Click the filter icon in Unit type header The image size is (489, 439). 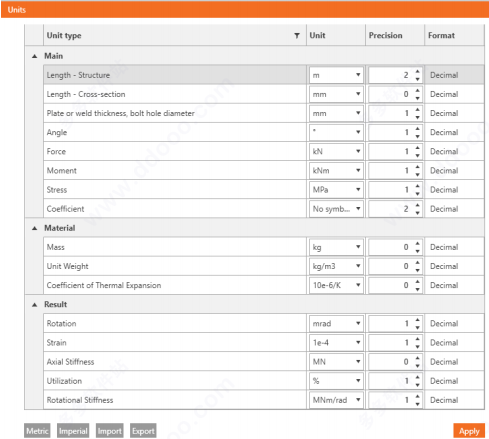[297, 36]
